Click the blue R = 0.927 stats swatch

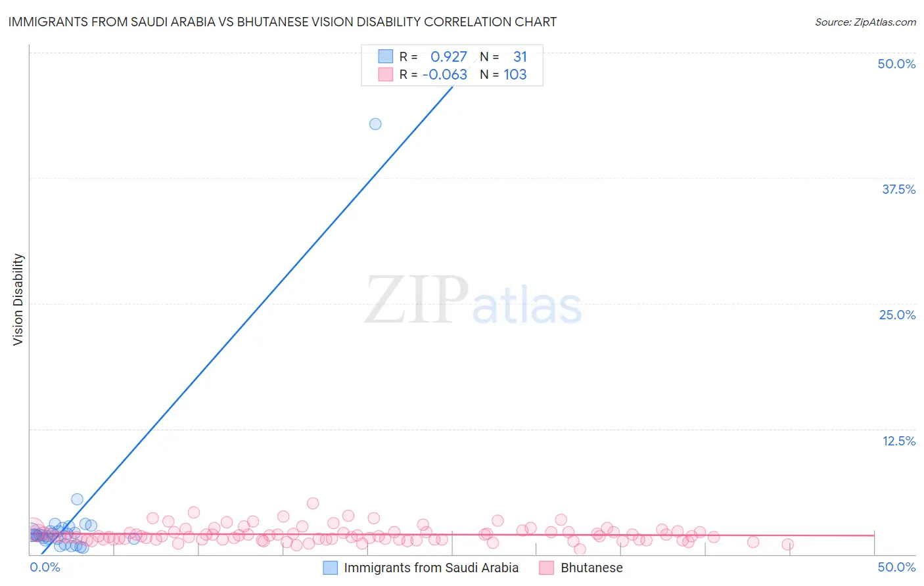tap(385, 56)
